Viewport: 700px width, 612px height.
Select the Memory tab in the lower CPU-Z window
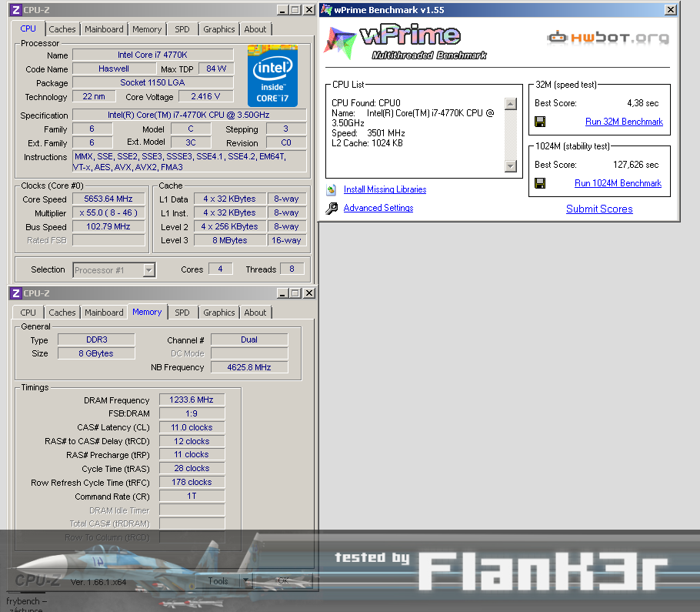coord(147,312)
